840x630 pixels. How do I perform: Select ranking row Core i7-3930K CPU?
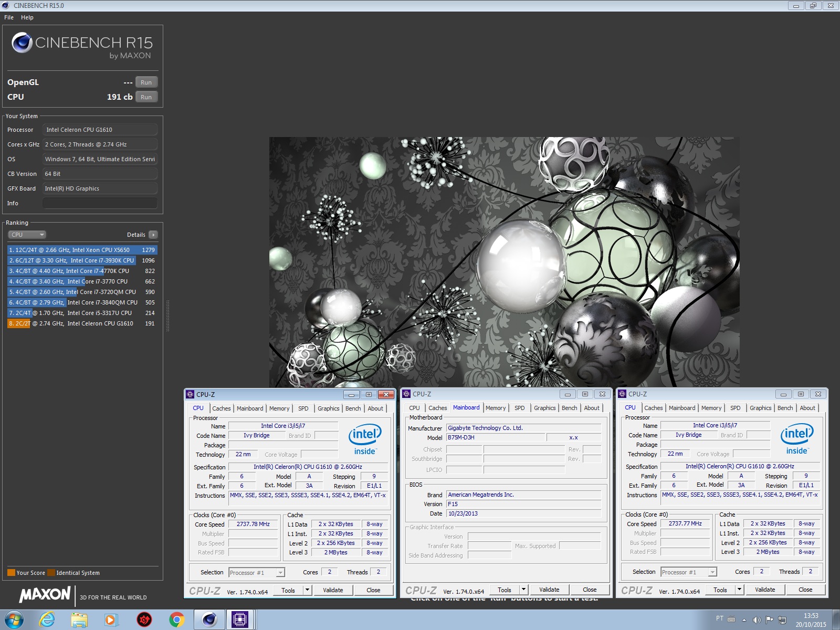click(x=82, y=260)
